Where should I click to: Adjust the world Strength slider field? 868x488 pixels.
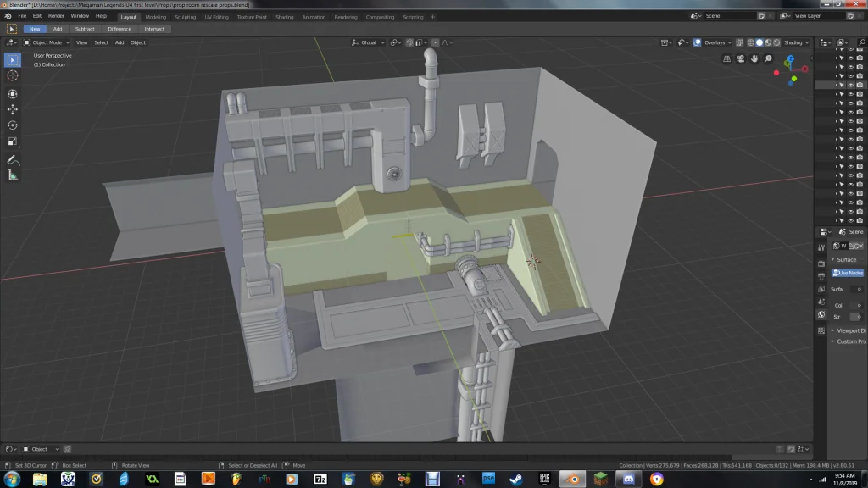point(856,317)
